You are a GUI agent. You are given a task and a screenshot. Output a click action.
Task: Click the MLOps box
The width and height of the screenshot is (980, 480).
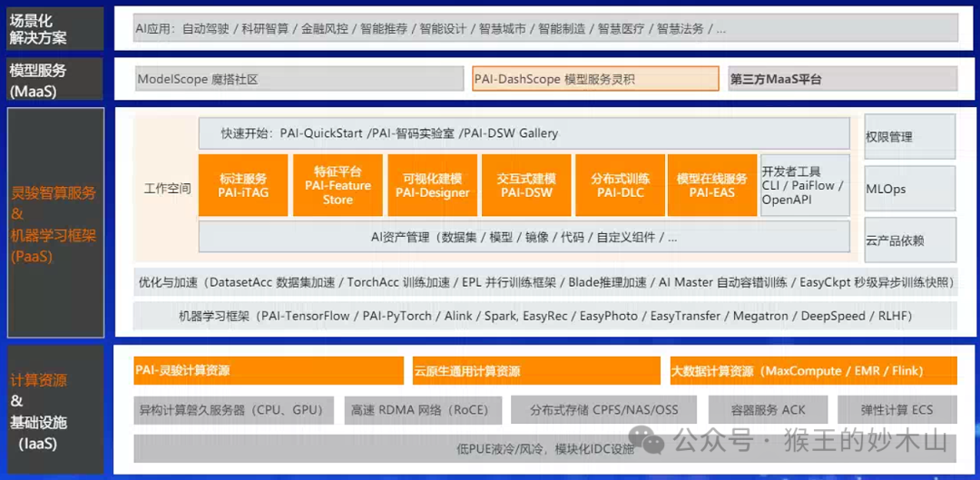(911, 188)
